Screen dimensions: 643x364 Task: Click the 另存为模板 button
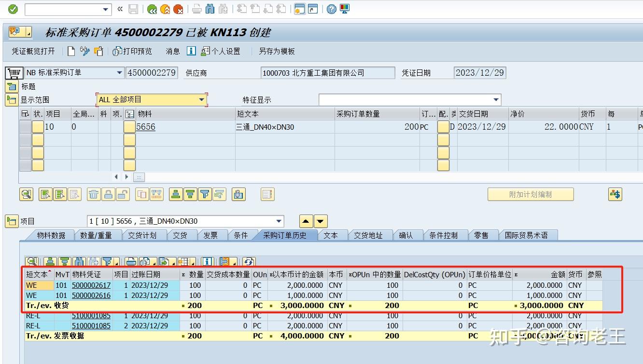[277, 51]
